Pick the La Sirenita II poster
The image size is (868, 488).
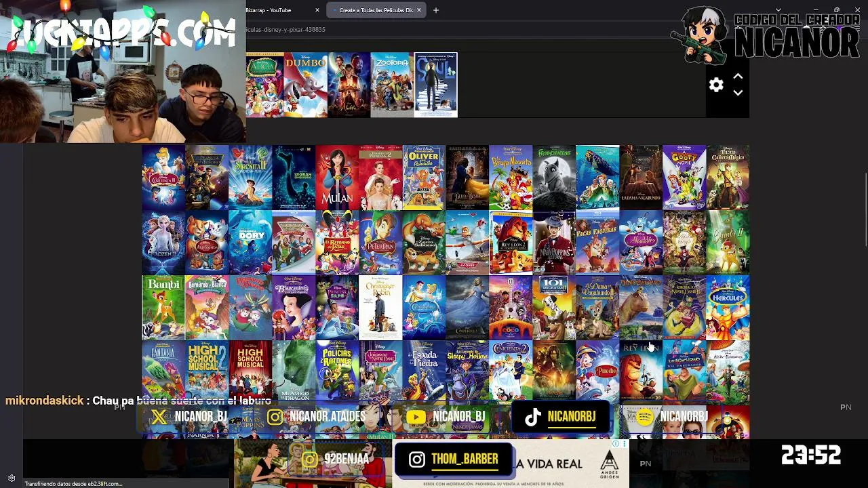click(250, 177)
